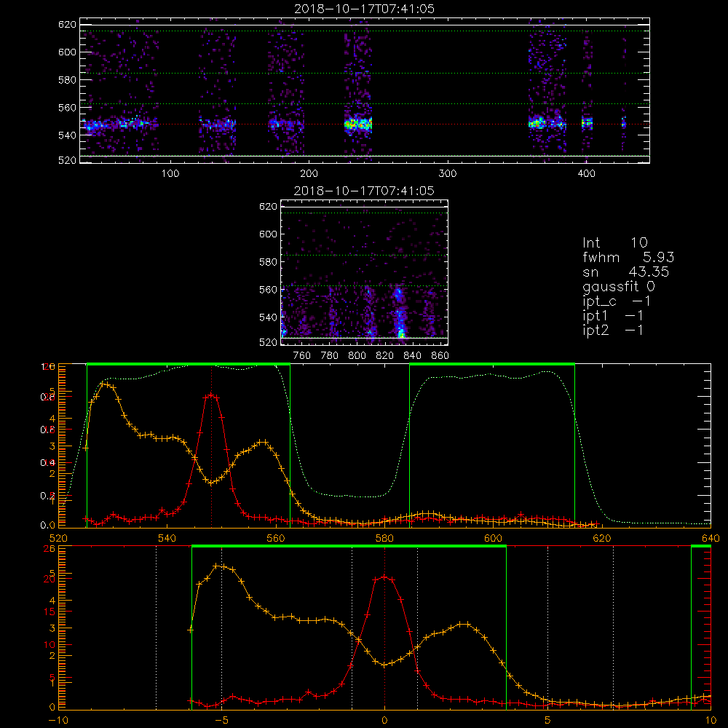Click x-axis label -10 on bottom plot
This screenshot has height=728, width=728.
coord(58,721)
